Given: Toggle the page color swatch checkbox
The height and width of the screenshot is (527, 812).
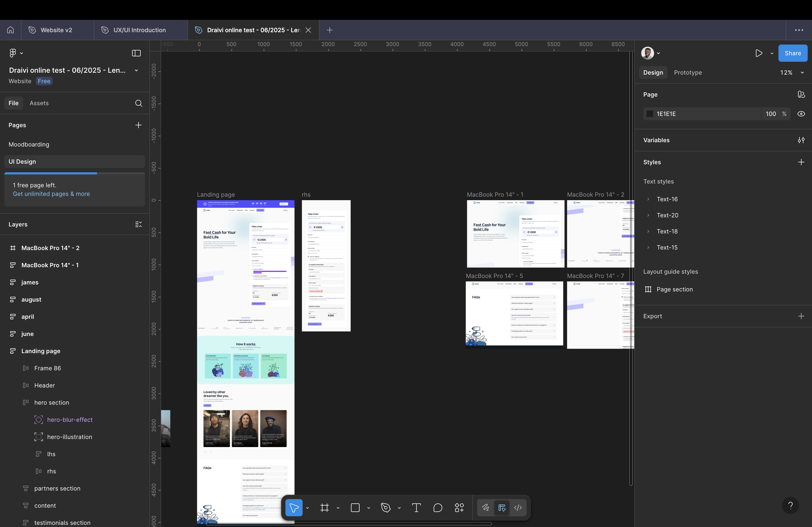Looking at the screenshot, I should click(649, 114).
